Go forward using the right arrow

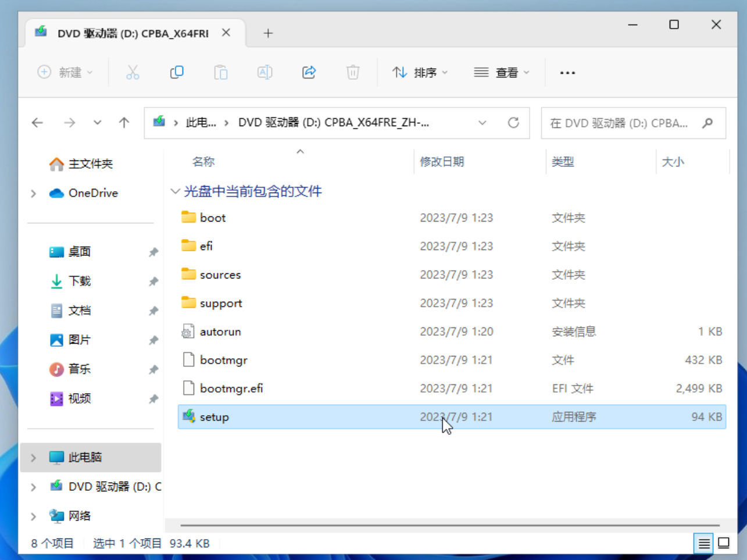point(69,123)
